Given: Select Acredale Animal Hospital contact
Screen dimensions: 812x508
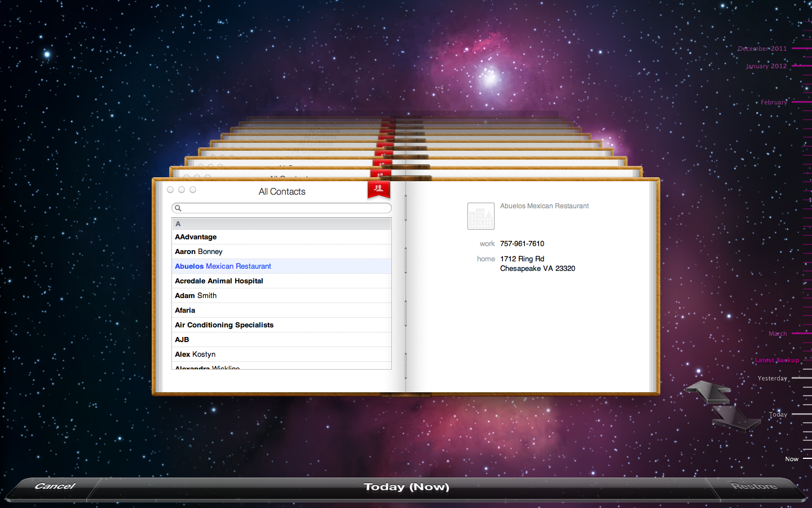Looking at the screenshot, I should coord(281,281).
